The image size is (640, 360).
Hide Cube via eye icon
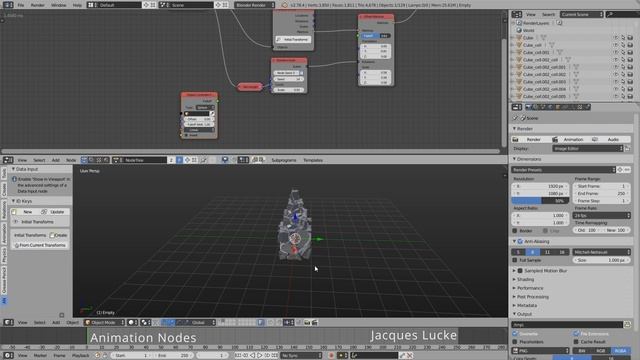point(616,38)
